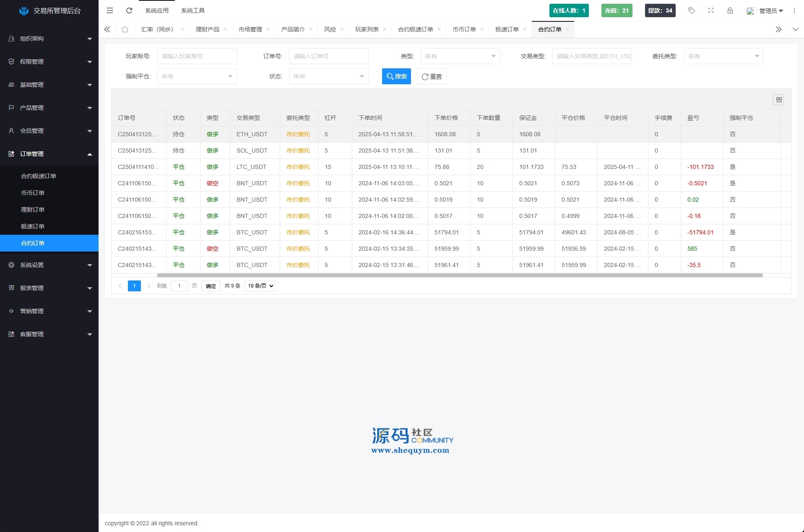Open the 类型 filter dropdown
804x532 pixels.
(x=460, y=56)
